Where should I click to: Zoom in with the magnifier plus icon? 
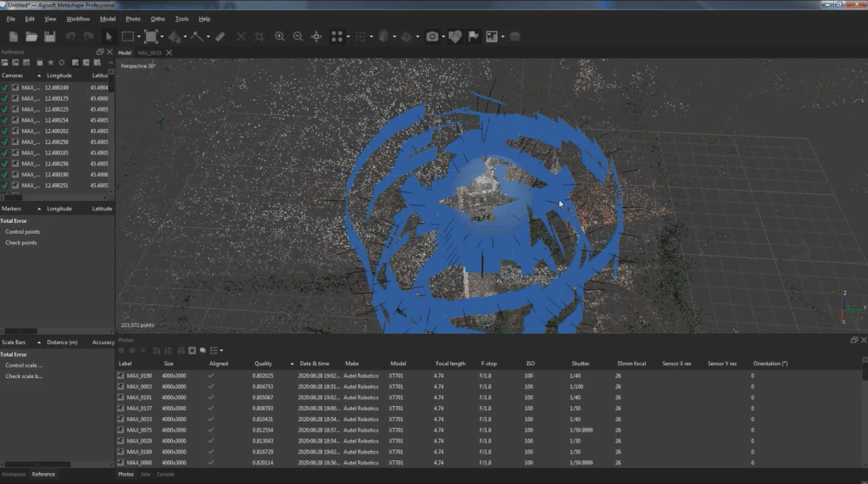(280, 36)
